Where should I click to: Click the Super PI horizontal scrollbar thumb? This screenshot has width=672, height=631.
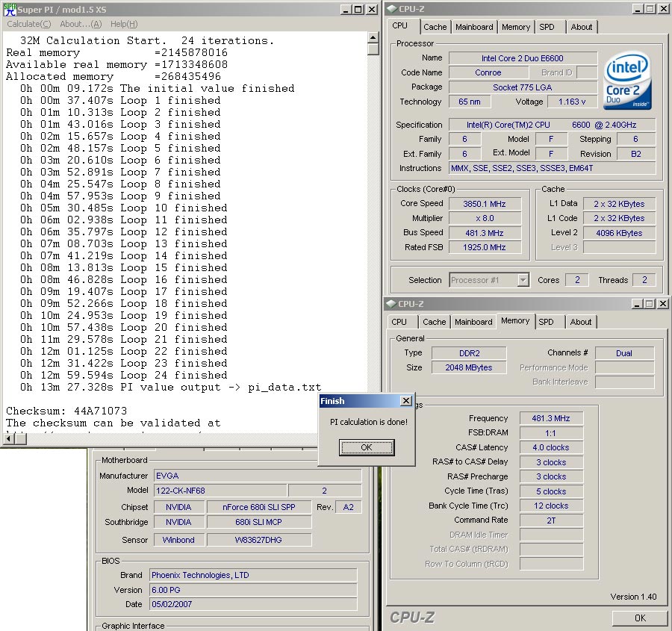(x=21, y=438)
